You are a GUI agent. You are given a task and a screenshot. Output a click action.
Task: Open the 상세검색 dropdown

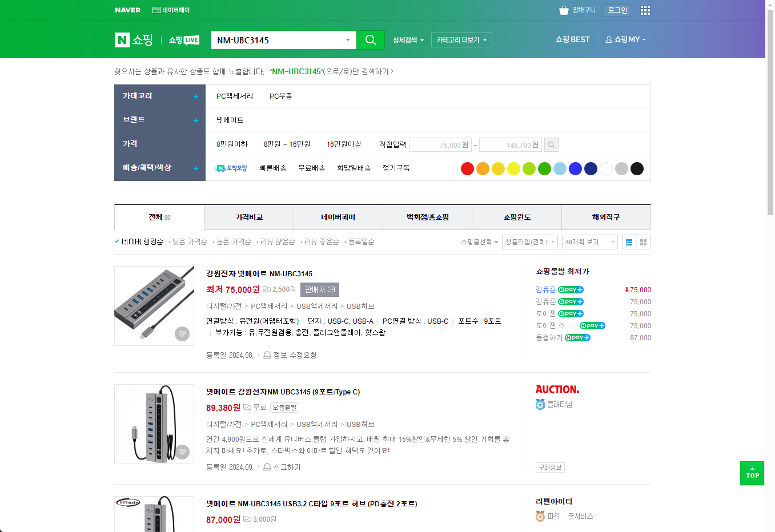point(408,40)
